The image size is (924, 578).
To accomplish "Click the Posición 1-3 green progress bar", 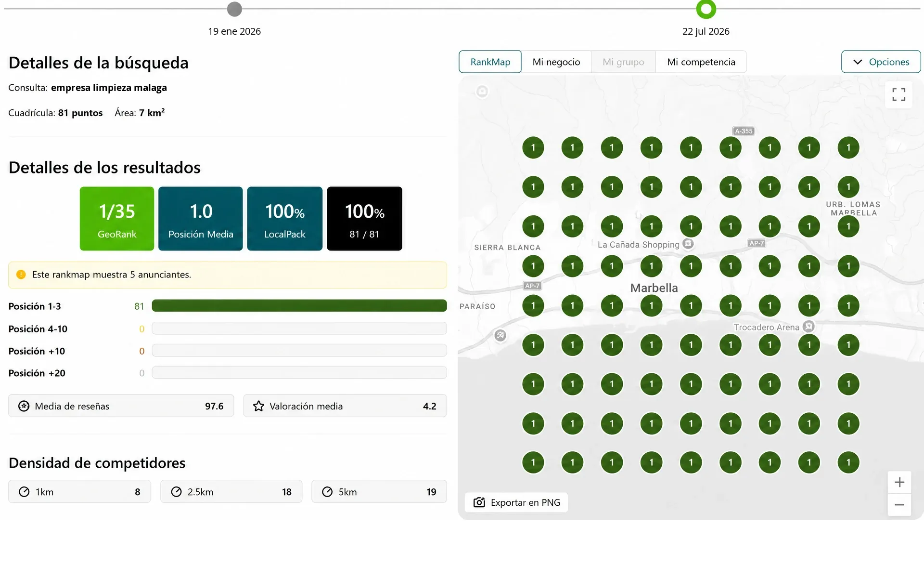I will click(299, 306).
